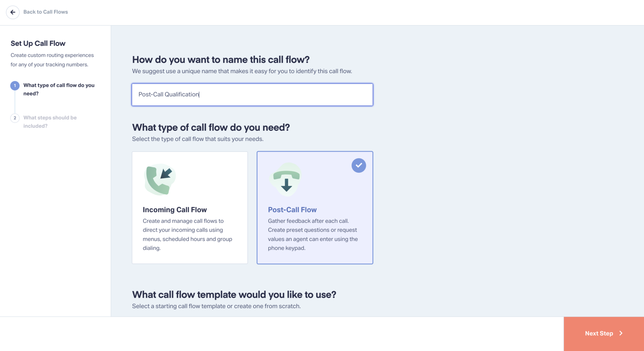This screenshot has width=644, height=351.
Task: Open the Back to Call Flows link
Action: coord(46,12)
